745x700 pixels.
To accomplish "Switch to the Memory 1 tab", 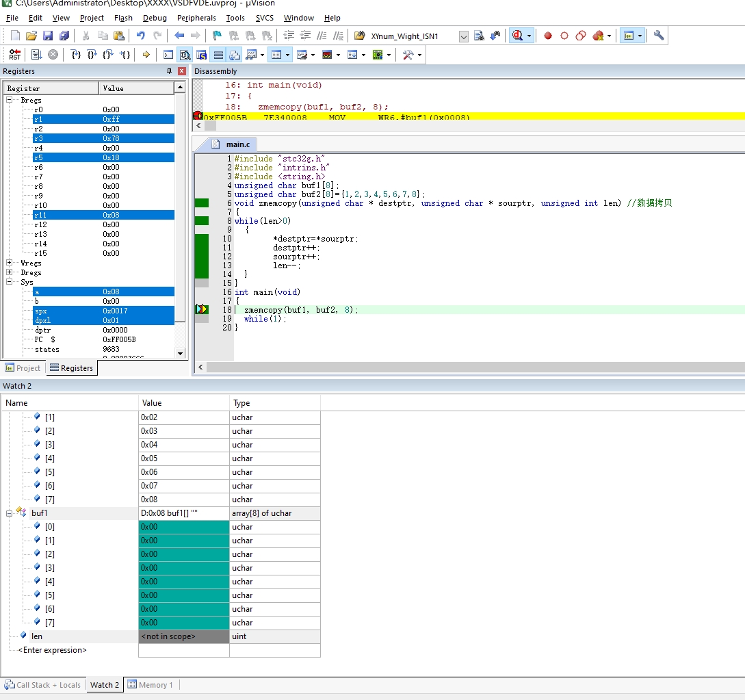I will [x=150, y=685].
